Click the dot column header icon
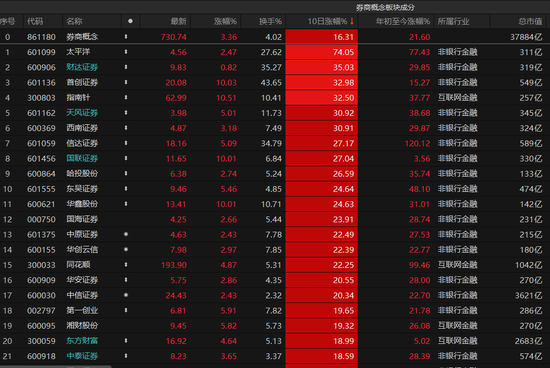The width and height of the screenshot is (550, 368). (130, 21)
